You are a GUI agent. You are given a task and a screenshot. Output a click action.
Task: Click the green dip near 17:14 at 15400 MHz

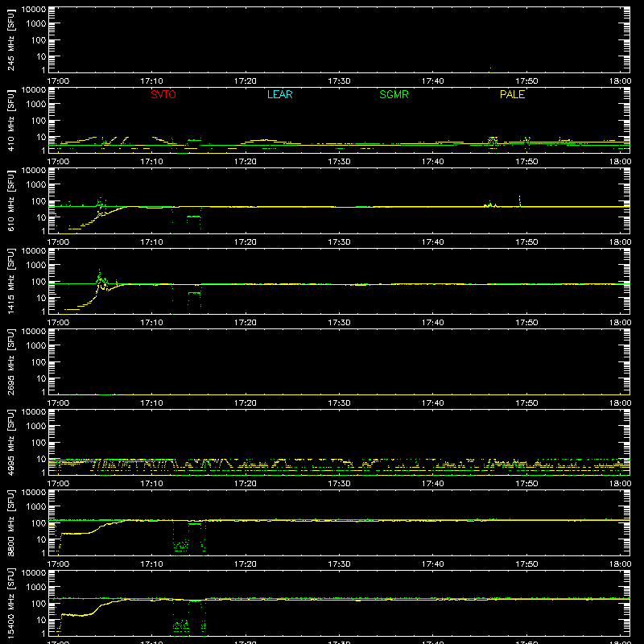click(181, 626)
